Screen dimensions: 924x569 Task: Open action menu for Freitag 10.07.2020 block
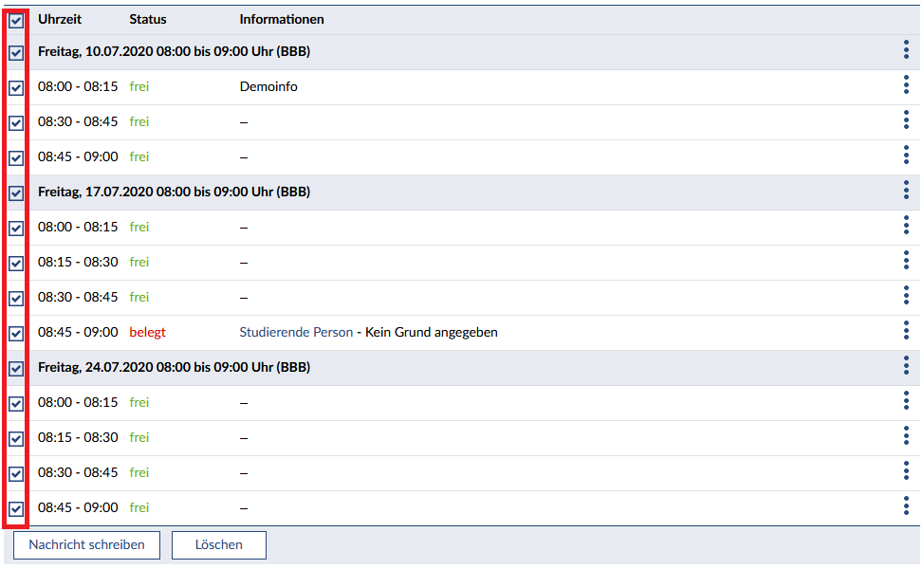906,50
